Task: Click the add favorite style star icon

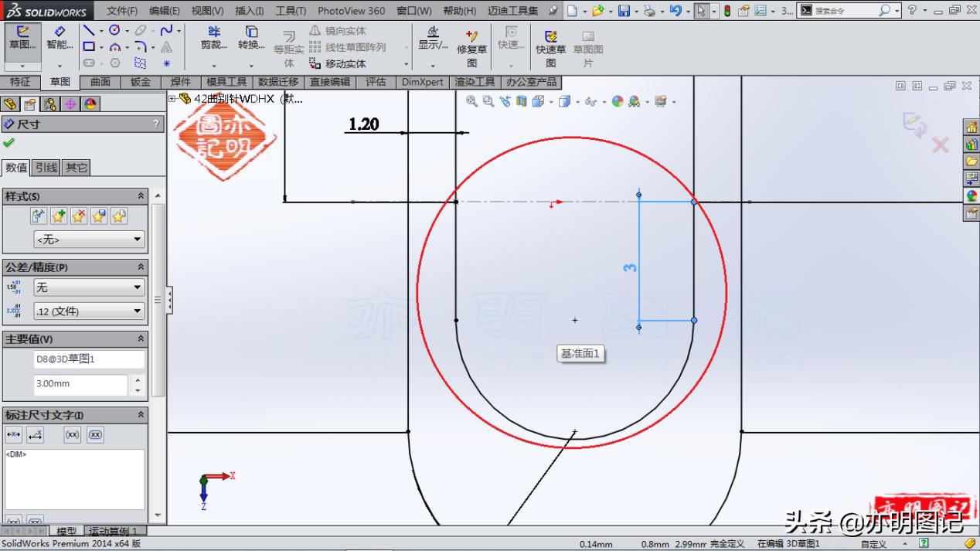Action: point(58,215)
